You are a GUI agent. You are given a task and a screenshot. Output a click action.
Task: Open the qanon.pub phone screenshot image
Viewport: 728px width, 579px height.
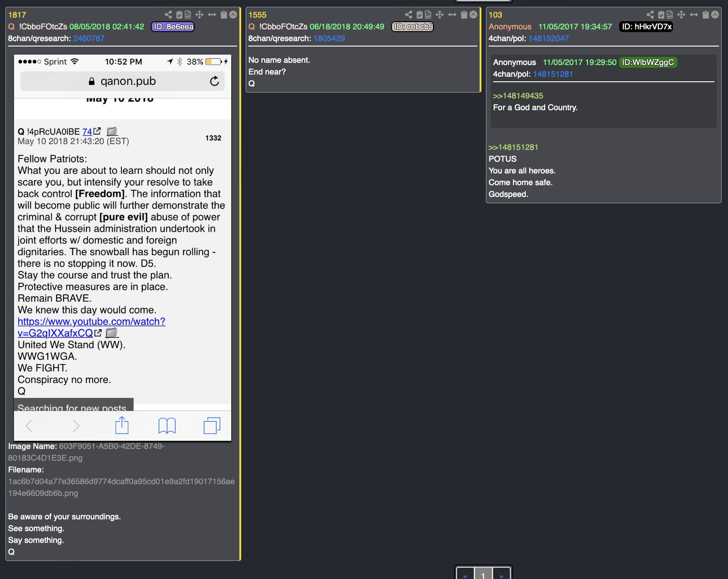pos(123,247)
